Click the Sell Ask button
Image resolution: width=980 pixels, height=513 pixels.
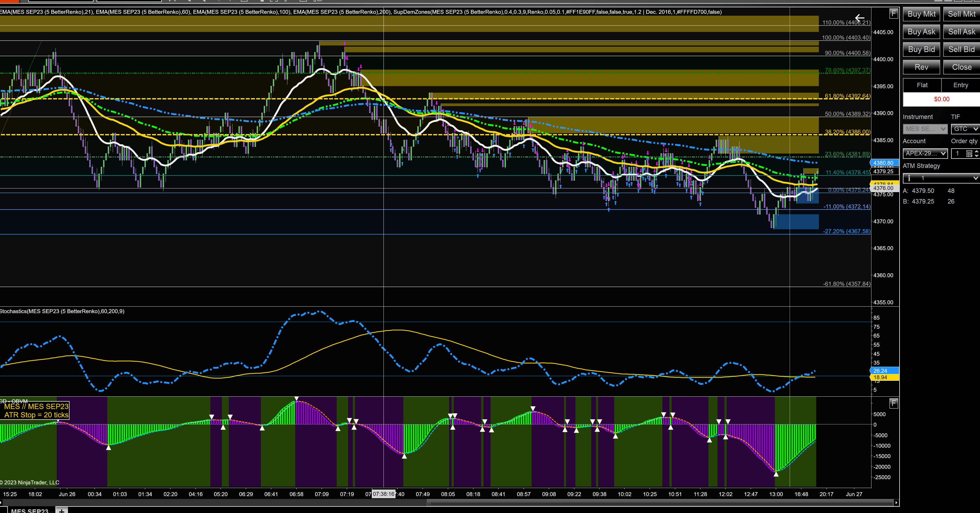pyautogui.click(x=961, y=31)
